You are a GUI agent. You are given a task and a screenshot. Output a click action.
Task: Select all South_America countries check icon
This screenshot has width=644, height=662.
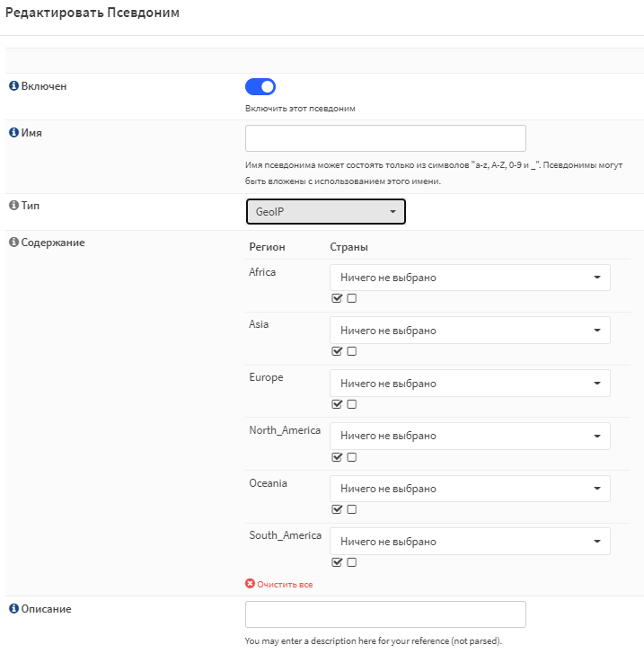(x=337, y=562)
